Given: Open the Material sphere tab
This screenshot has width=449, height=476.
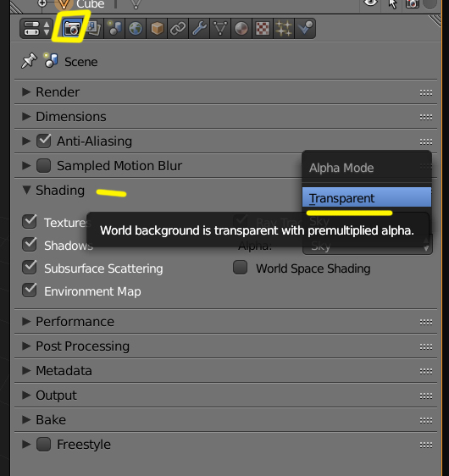Looking at the screenshot, I should [241, 29].
